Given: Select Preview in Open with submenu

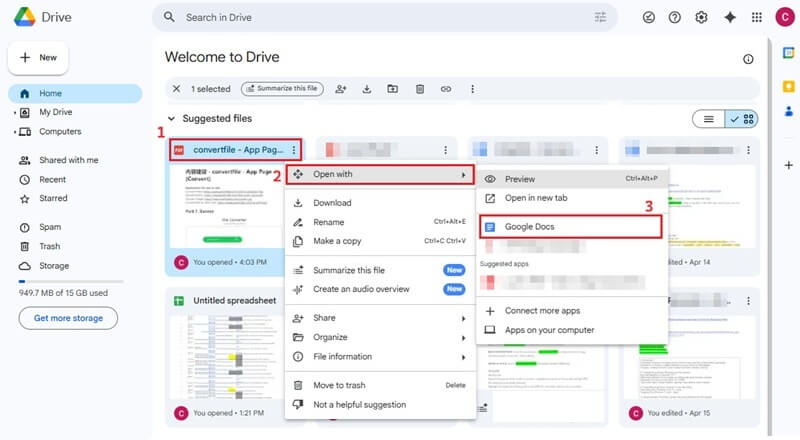Looking at the screenshot, I should (x=572, y=179).
